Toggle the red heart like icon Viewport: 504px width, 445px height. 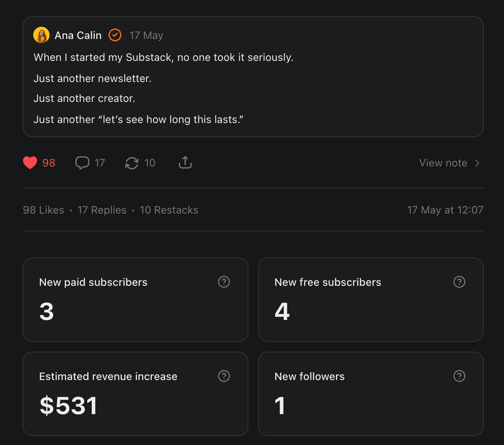pos(30,163)
